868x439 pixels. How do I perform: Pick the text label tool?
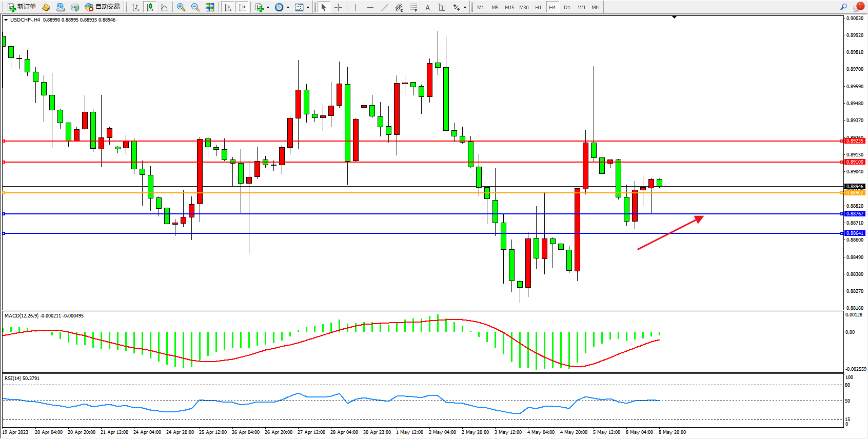pyautogui.click(x=442, y=7)
